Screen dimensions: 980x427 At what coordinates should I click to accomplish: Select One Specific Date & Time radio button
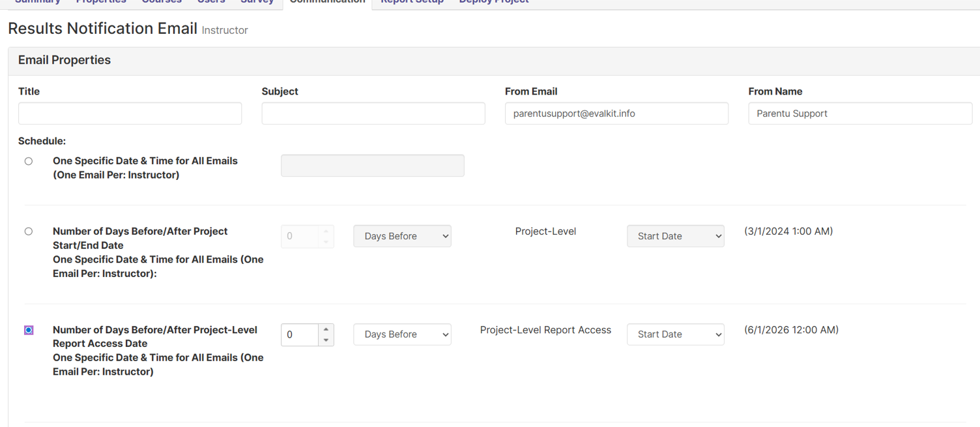tap(29, 161)
